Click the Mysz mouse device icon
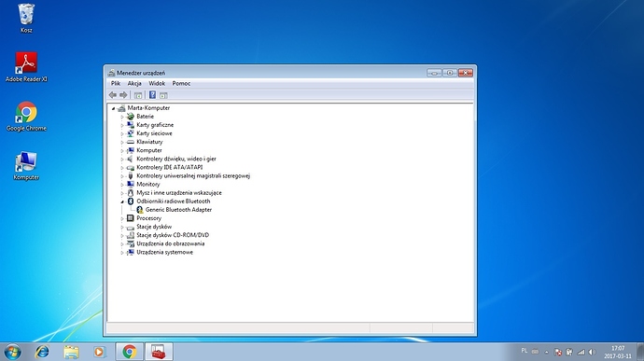This screenshot has height=361, width=644. tap(131, 192)
